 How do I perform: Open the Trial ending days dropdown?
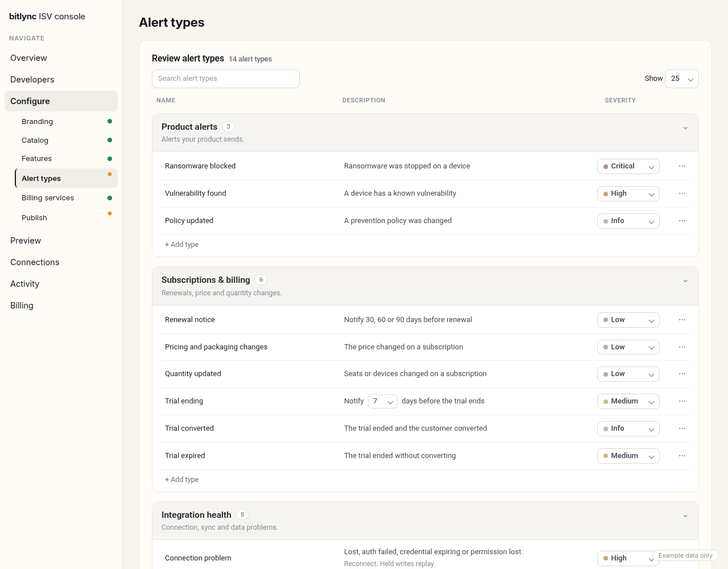383,401
